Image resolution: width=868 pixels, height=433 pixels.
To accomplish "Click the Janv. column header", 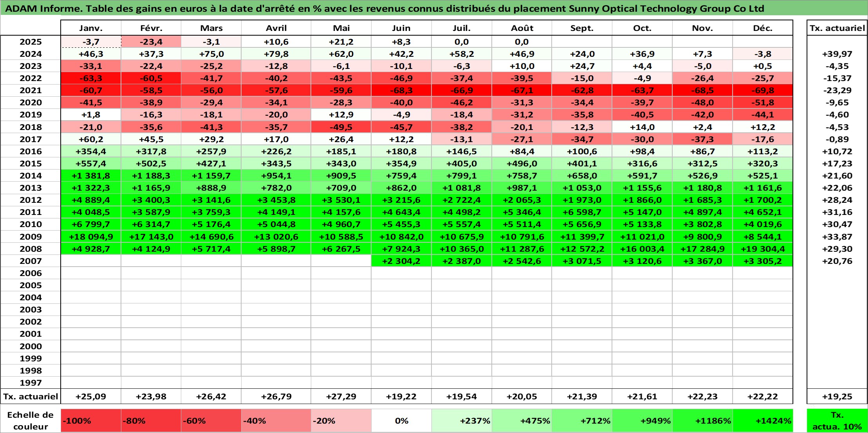I will click(91, 28).
